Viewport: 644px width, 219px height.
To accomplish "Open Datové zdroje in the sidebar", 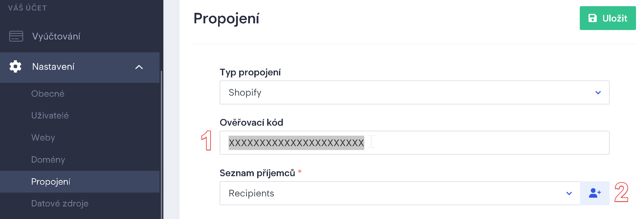I will pos(60,203).
